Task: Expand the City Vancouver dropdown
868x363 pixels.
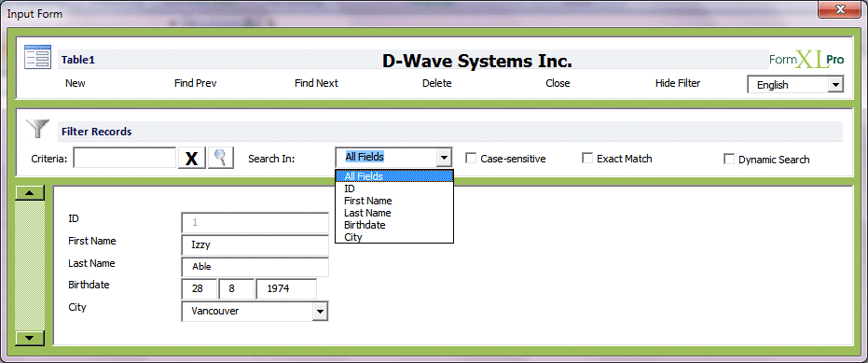Action: [320, 312]
